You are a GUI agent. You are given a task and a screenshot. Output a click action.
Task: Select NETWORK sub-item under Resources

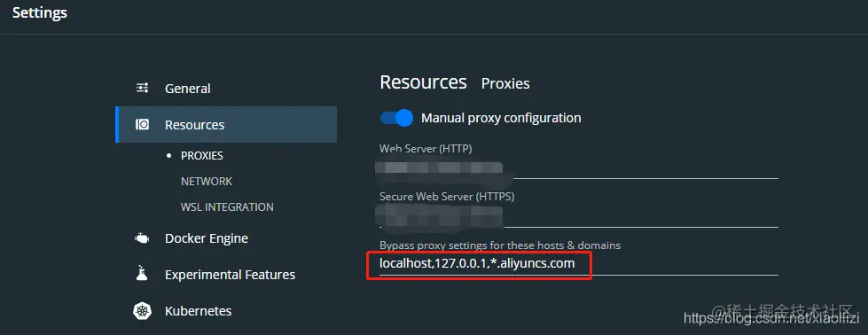tap(207, 181)
